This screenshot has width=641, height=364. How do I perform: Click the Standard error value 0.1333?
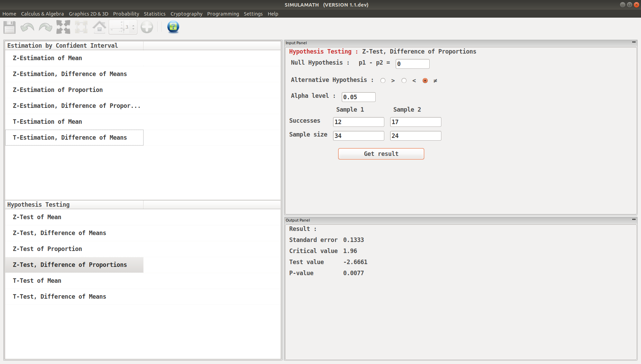tap(353, 240)
